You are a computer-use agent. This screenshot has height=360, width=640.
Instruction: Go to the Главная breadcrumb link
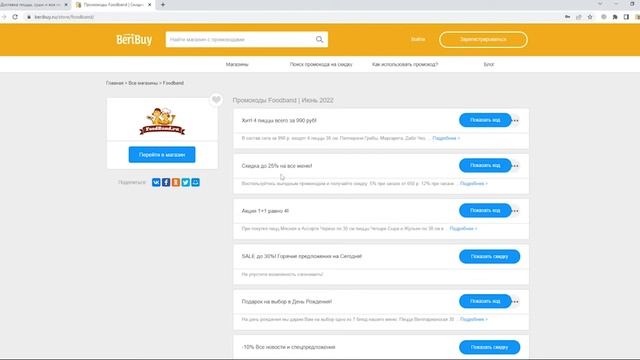click(114, 83)
